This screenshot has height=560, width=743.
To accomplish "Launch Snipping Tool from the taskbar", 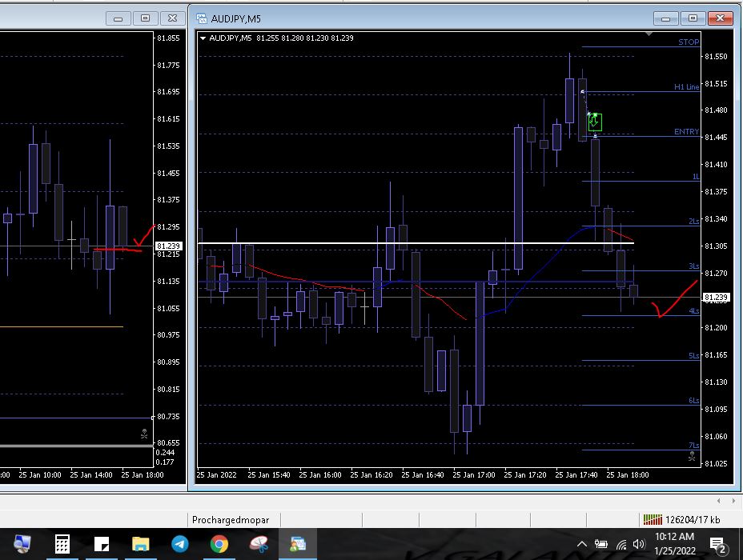I will point(259,545).
